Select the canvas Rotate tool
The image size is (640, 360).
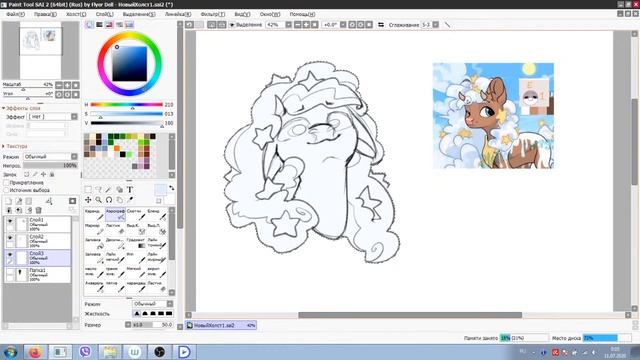(109, 200)
